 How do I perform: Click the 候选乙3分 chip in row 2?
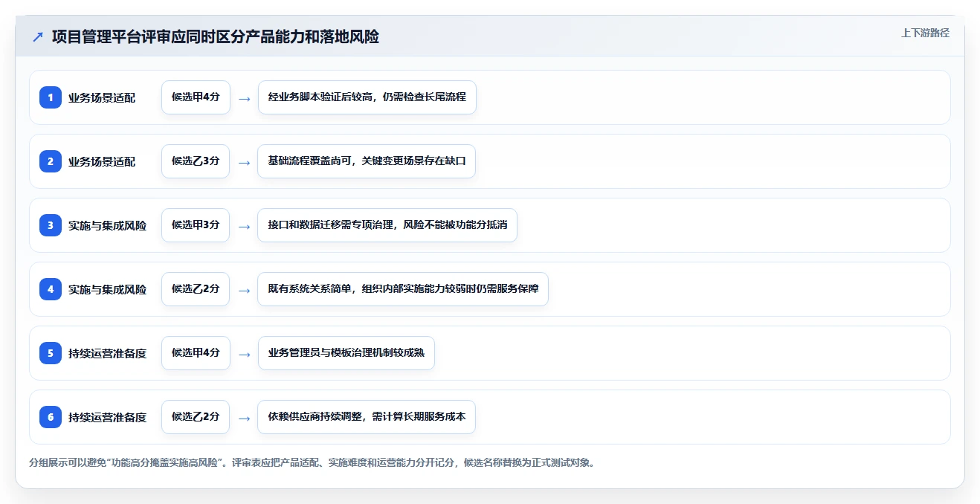[x=196, y=161]
